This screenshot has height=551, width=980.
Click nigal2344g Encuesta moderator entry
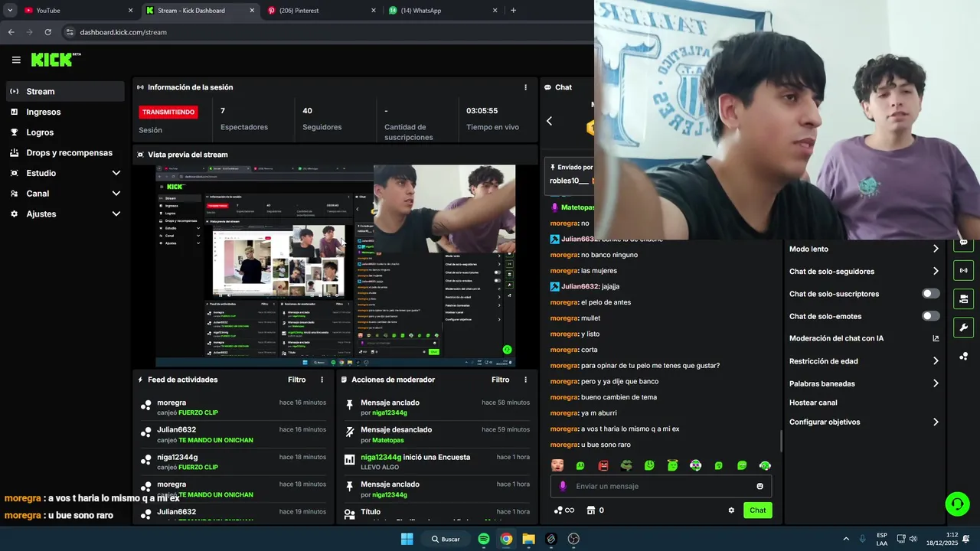click(x=436, y=461)
